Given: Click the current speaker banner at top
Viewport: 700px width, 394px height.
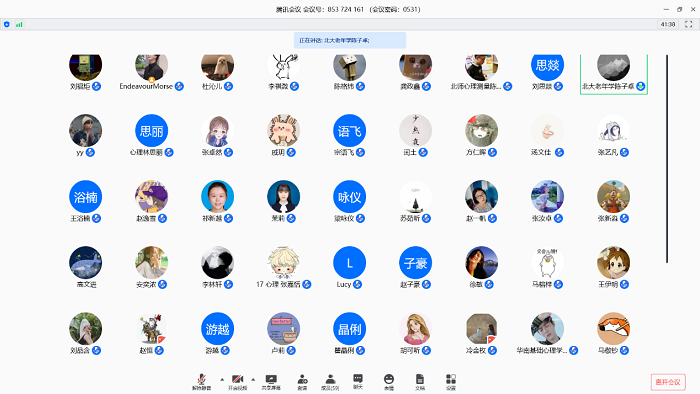Looking at the screenshot, I should tap(350, 40).
